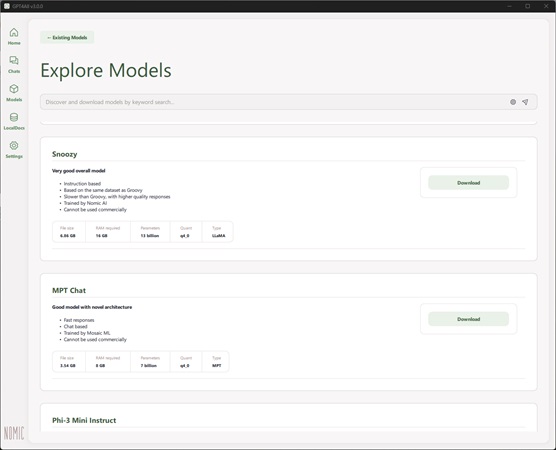Download the MPT Chat model
556x450 pixels.
tap(468, 319)
